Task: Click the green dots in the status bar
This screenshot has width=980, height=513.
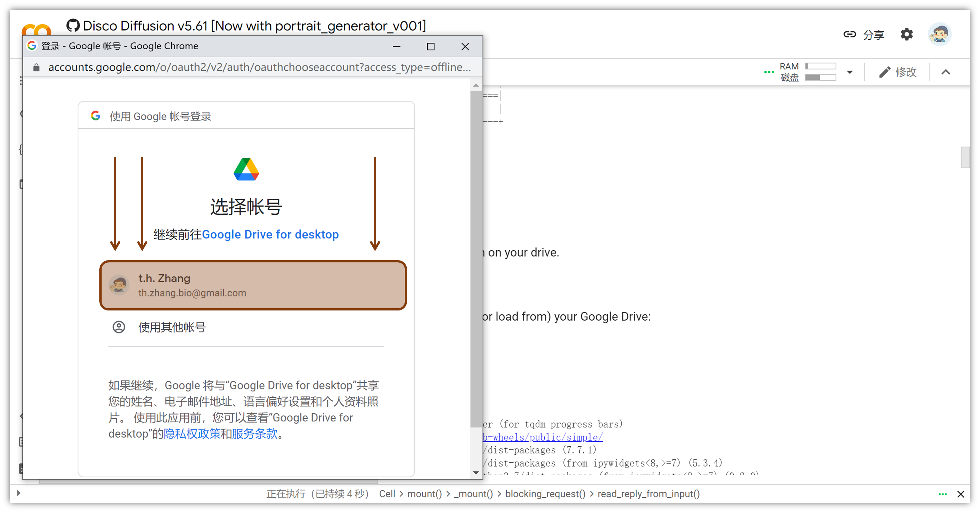Action: [x=943, y=494]
